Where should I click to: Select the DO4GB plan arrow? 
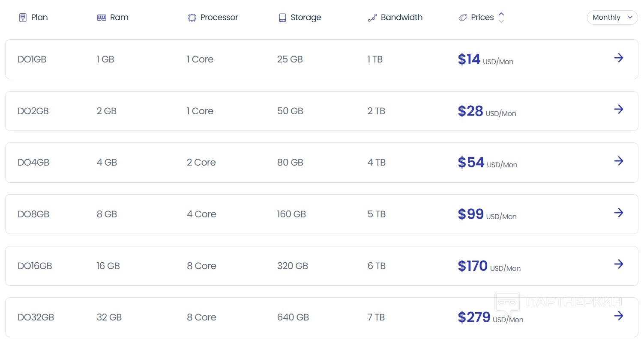coord(618,161)
